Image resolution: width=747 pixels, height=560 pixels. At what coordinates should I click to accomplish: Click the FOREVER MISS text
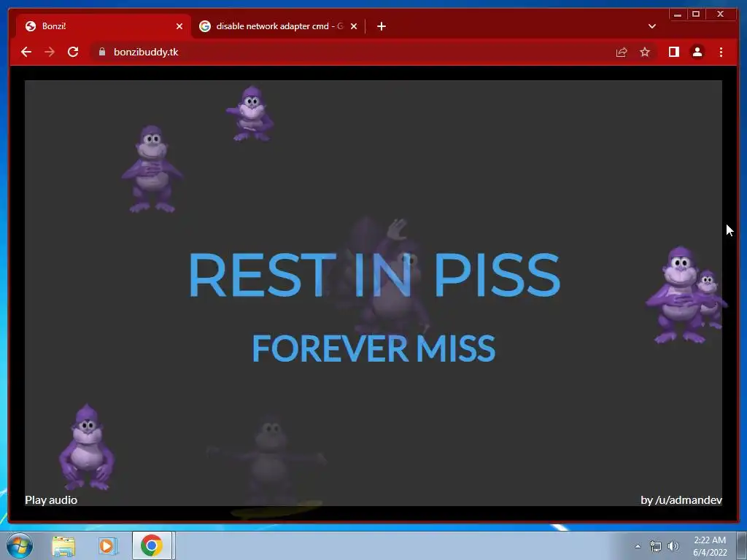(x=373, y=348)
